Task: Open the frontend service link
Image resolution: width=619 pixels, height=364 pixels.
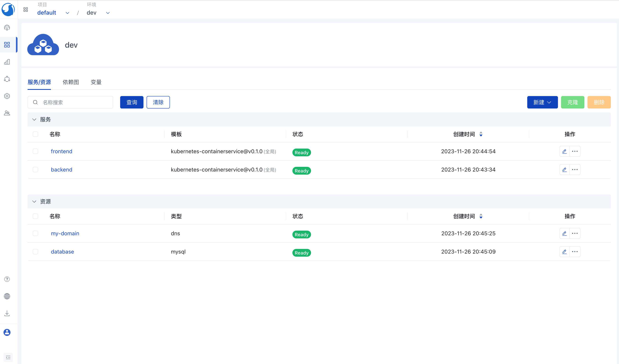Action: click(x=62, y=151)
